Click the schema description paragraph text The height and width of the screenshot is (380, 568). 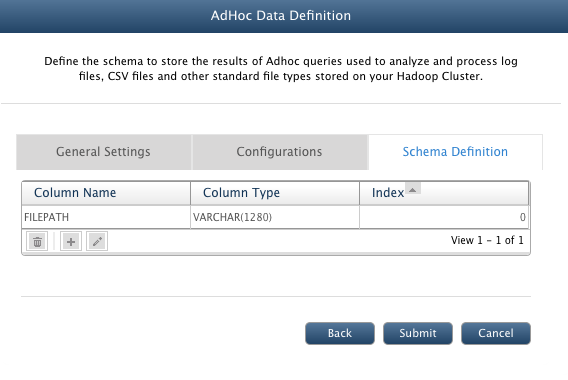click(x=281, y=68)
